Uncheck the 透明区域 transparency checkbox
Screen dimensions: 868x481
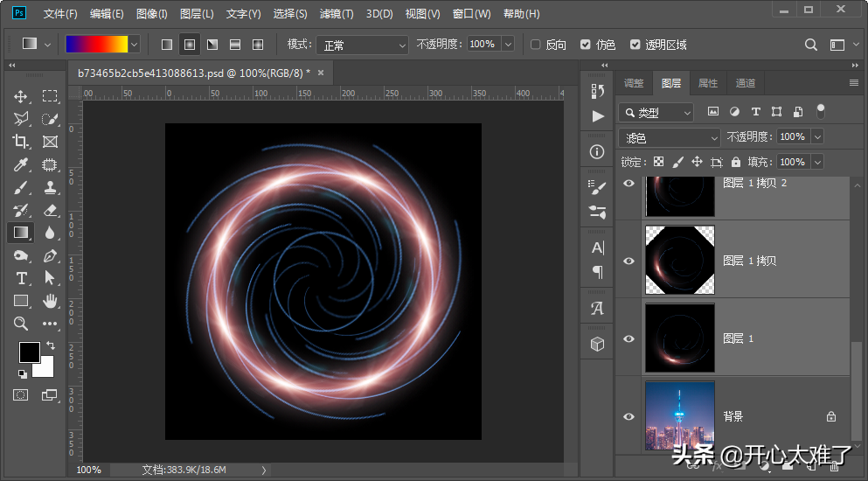[635, 45]
